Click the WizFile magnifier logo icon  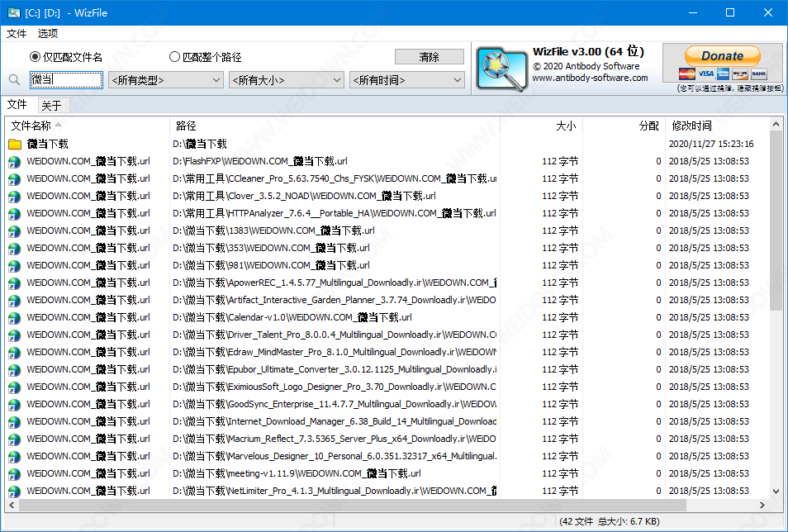tap(501, 69)
